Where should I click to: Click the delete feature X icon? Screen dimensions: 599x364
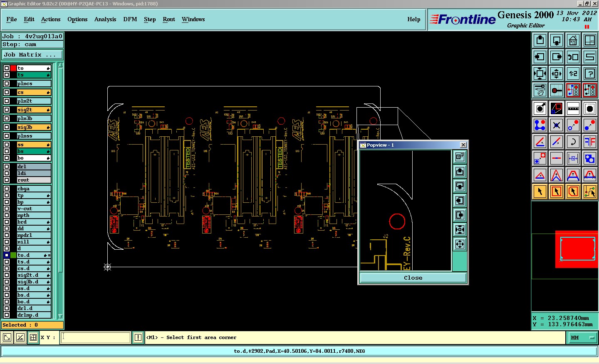pos(557,125)
